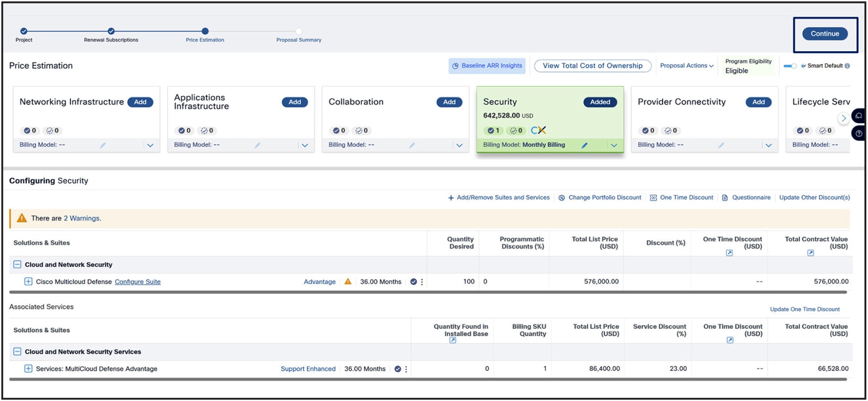
Task: Open the Questionnaire link
Action: coord(746,197)
